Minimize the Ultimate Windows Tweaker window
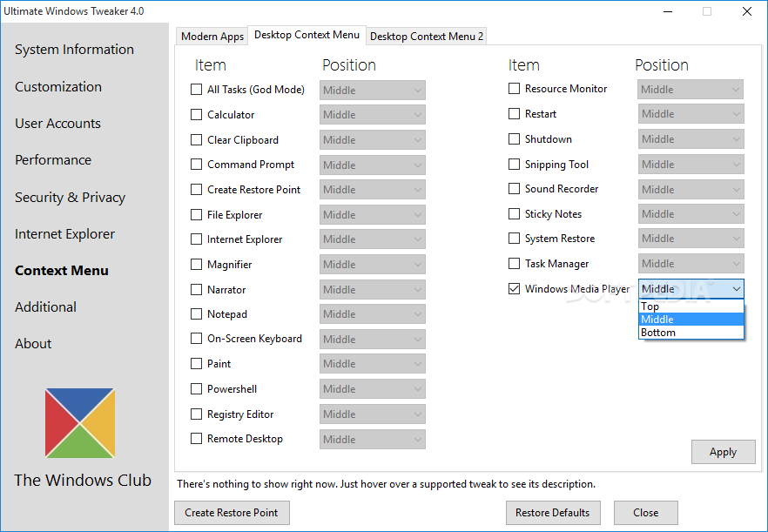768x532 pixels. [668, 11]
